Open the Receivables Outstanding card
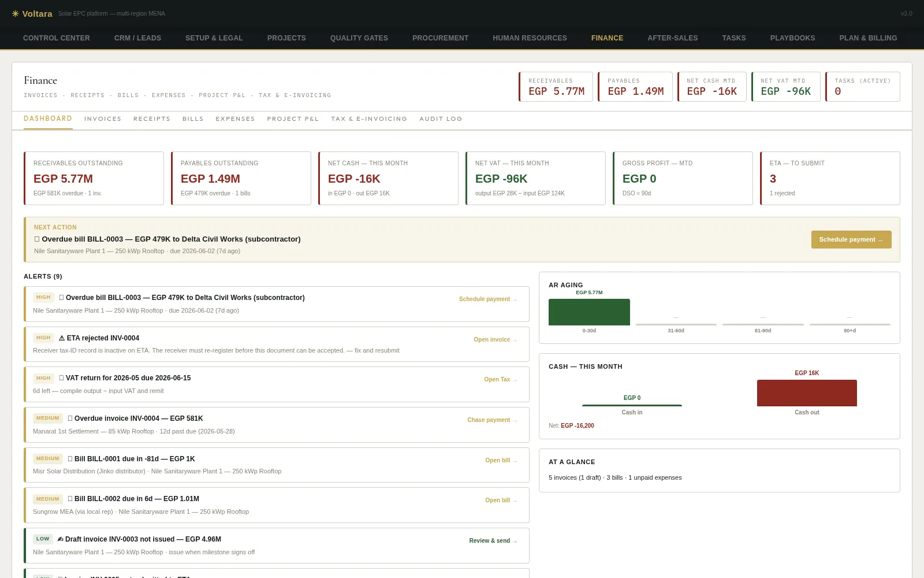The width and height of the screenshot is (924, 578). click(94, 178)
